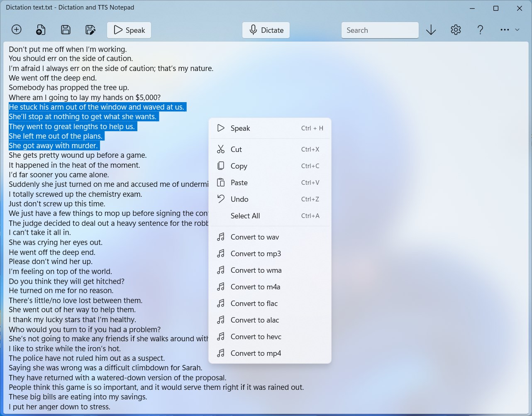The width and height of the screenshot is (532, 416).
Task: Click the down arrow next to Search
Action: coord(431,30)
